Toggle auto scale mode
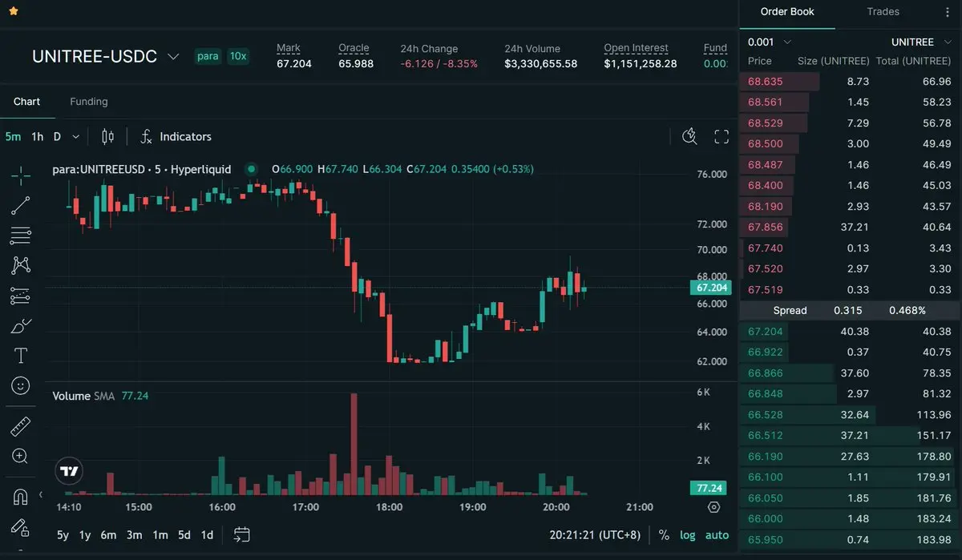Screen dimensions: 962x560 [717, 534]
